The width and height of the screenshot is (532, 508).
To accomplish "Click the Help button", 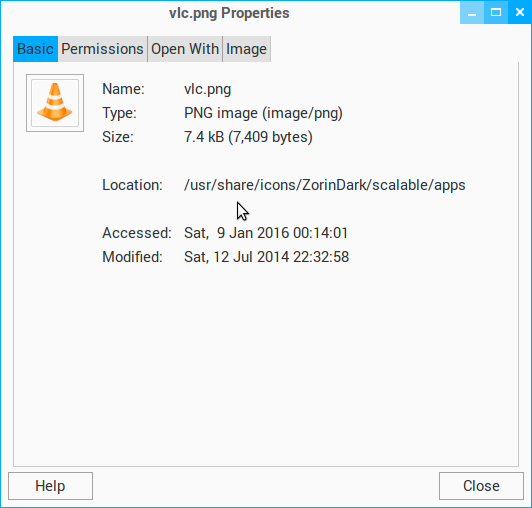I will point(50,486).
